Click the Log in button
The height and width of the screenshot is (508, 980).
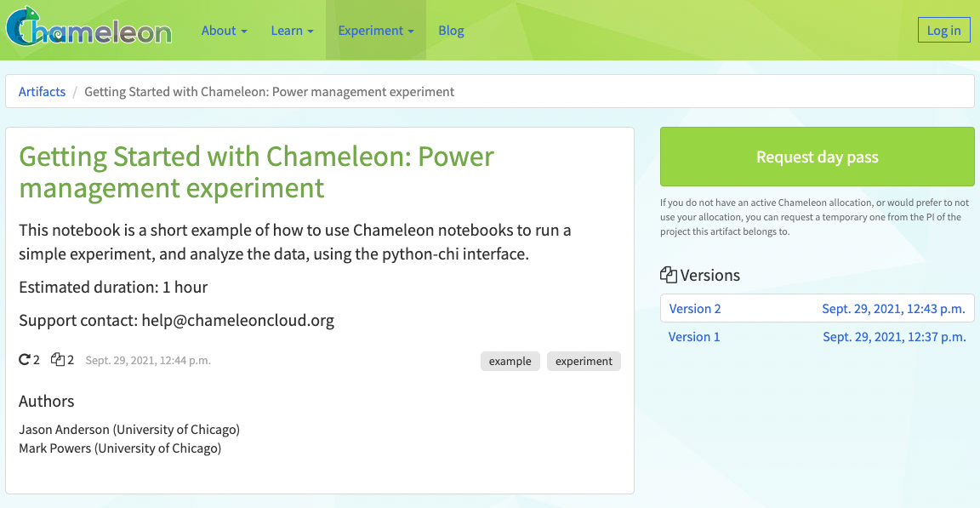click(943, 30)
